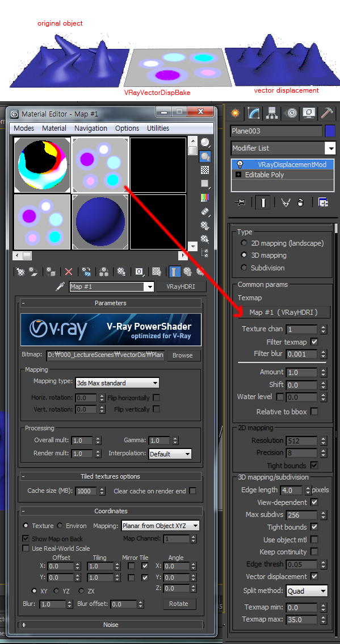Enable Flip horizontally checkbox

[x=156, y=397]
